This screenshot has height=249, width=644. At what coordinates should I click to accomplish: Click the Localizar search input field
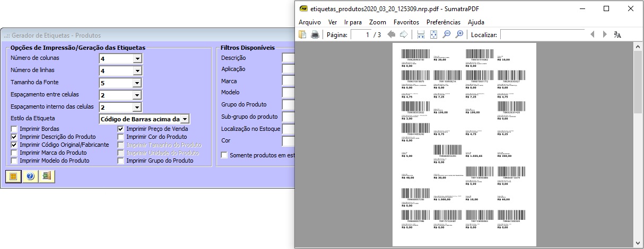[541, 35]
